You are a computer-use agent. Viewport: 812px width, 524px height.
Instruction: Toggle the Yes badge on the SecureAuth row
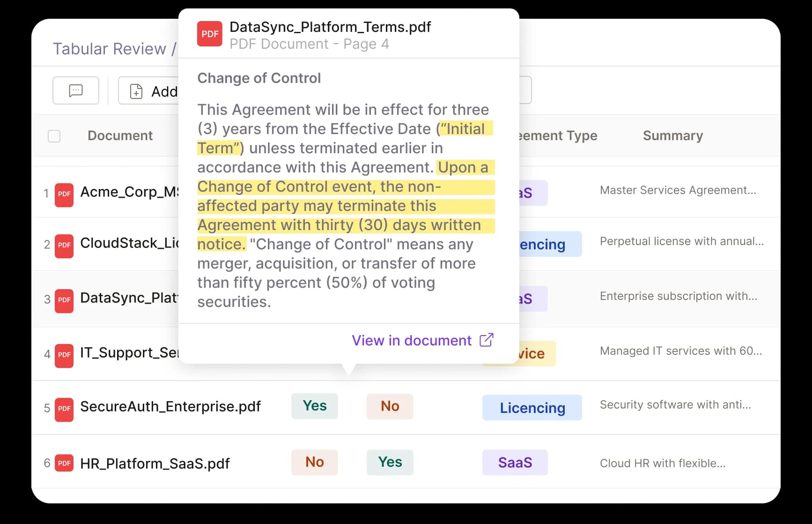(x=314, y=406)
